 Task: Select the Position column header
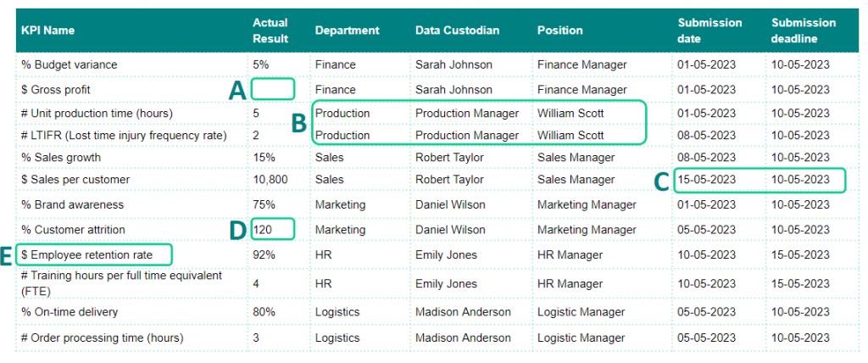(559, 31)
